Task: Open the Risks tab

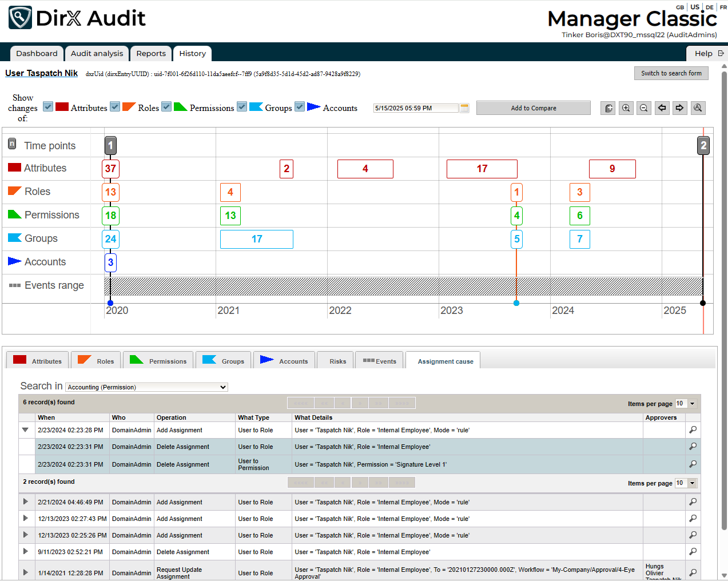Action: [x=337, y=361]
